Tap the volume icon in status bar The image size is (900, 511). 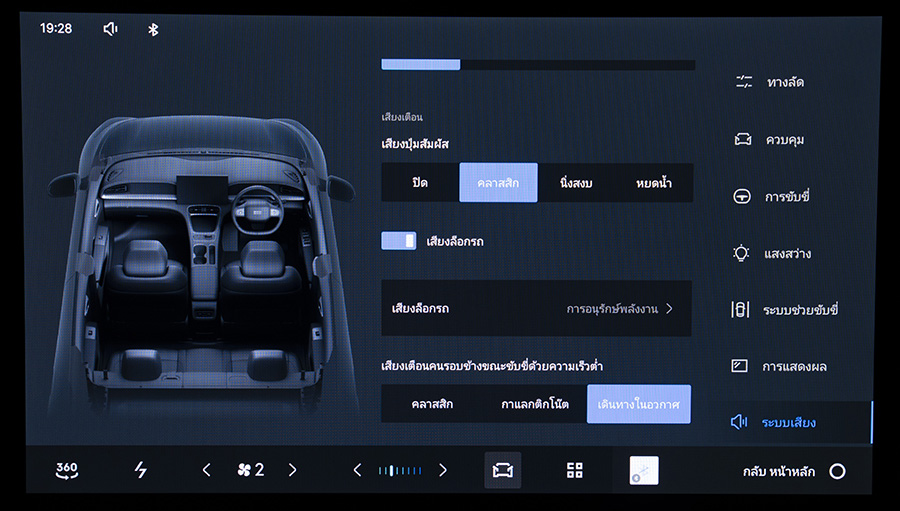[110, 29]
